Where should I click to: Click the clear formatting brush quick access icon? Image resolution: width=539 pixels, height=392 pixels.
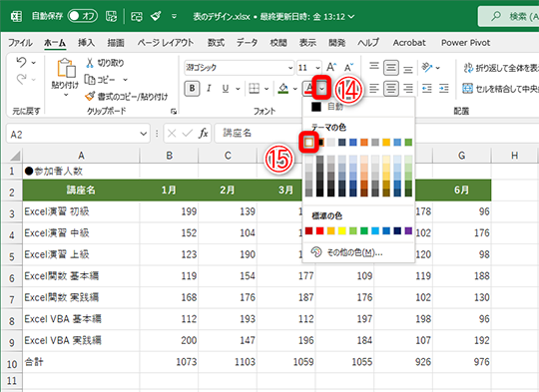pos(156,16)
